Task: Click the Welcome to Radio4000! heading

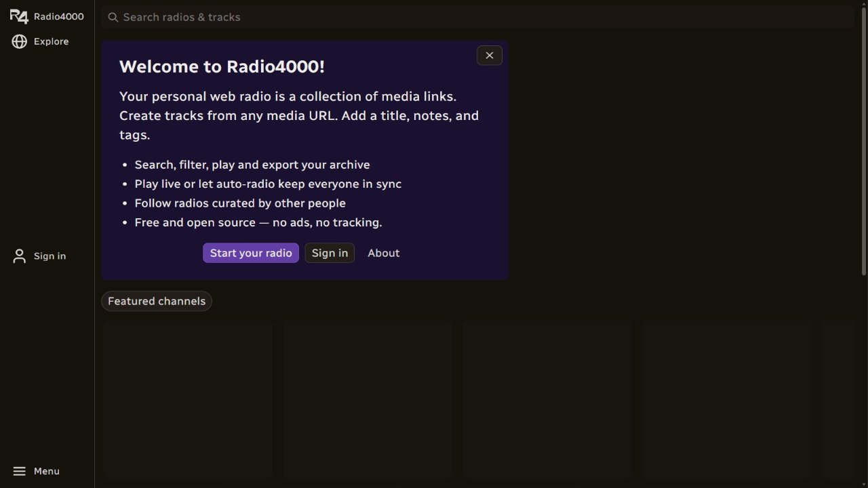Action: point(222,66)
